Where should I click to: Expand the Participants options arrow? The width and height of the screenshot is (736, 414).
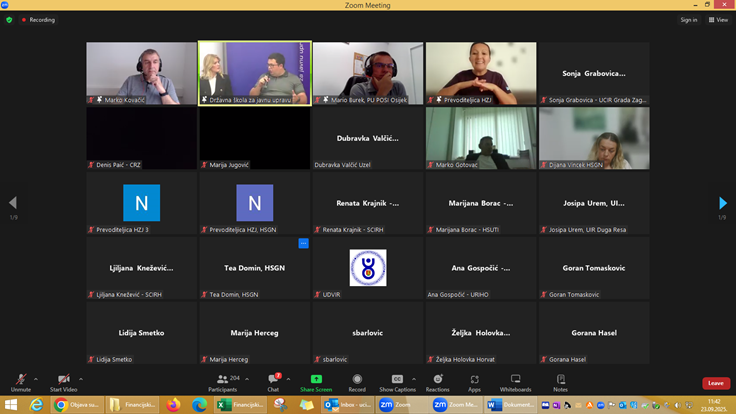(x=248, y=378)
